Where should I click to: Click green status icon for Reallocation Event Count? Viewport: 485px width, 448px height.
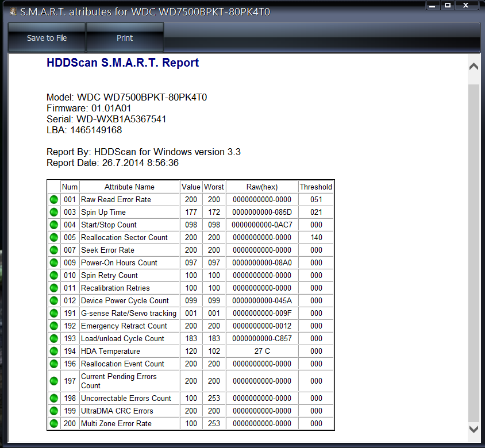[x=54, y=364]
